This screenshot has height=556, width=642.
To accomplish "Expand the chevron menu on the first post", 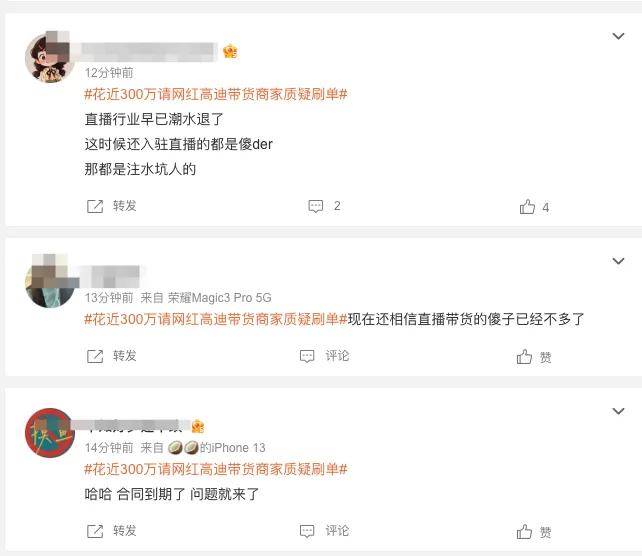I will click(x=618, y=36).
